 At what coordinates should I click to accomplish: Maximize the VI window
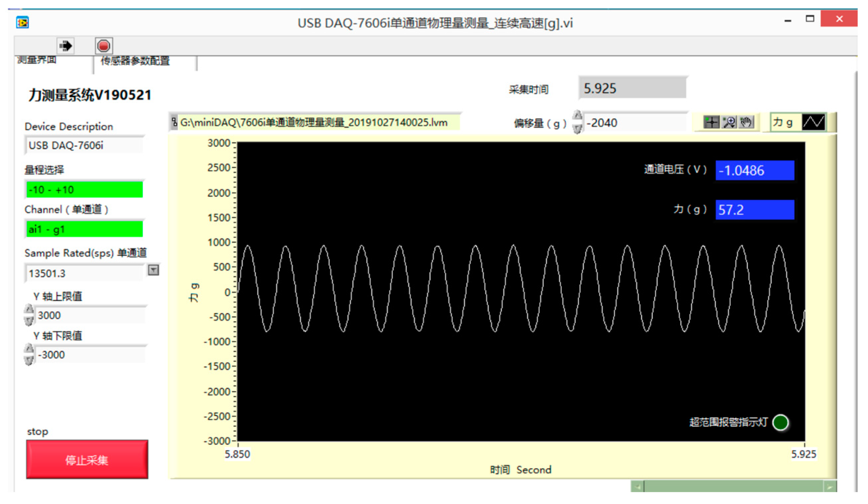coord(810,19)
